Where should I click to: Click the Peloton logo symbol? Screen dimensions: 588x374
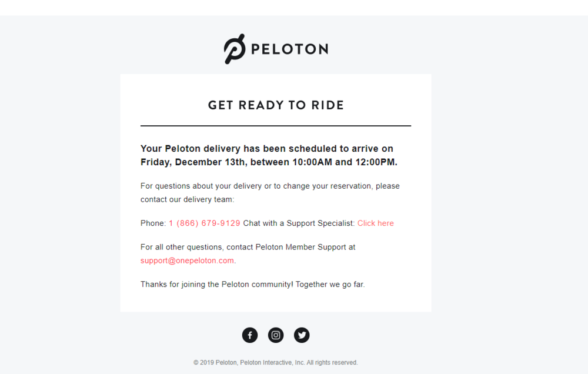click(x=234, y=49)
